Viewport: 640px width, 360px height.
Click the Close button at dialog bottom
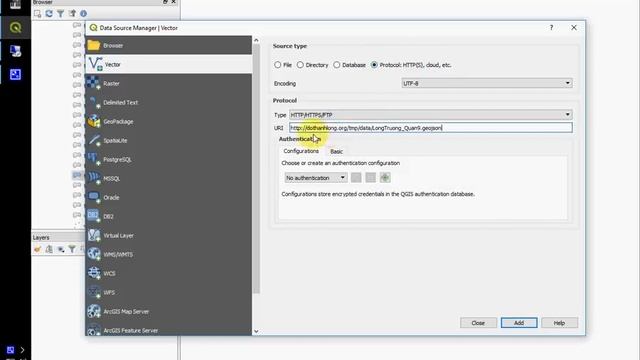[x=478, y=323]
